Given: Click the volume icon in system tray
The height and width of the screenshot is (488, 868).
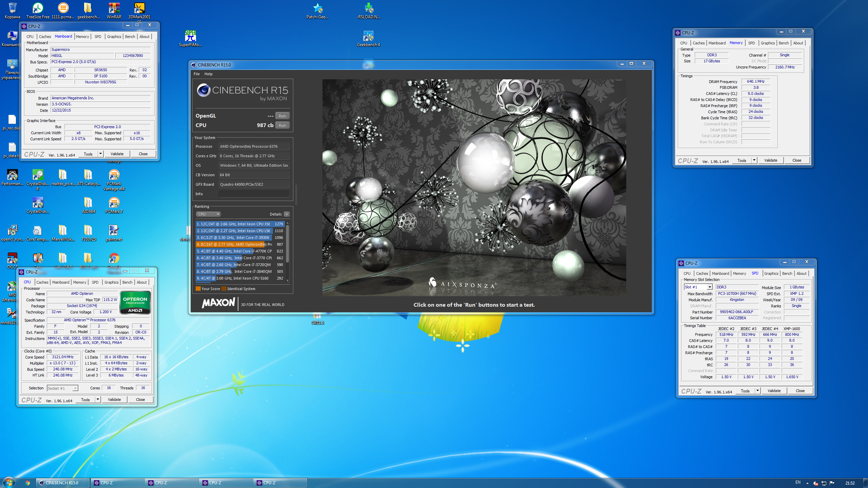Looking at the screenshot, I should pyautogui.click(x=815, y=483).
